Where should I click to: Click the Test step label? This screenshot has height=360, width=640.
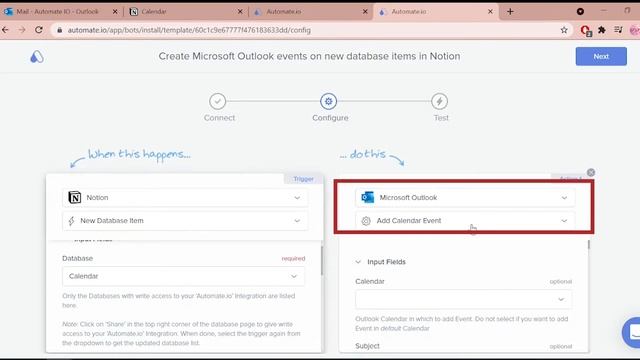click(x=441, y=118)
